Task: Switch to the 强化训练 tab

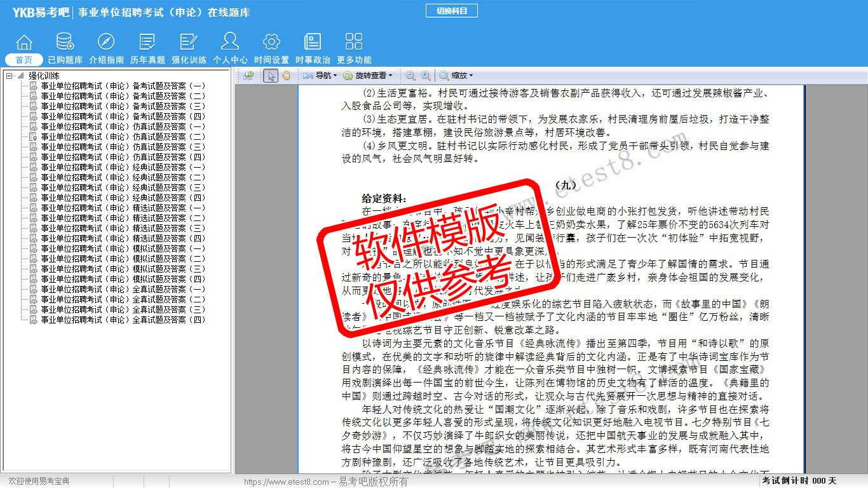Action: [x=189, y=60]
